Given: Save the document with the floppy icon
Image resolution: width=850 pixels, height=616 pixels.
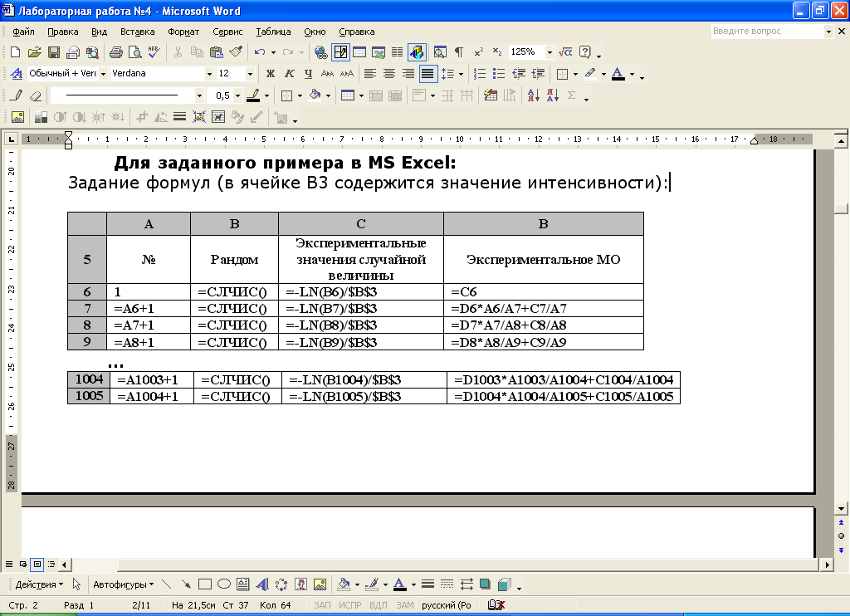Looking at the screenshot, I should (x=54, y=52).
